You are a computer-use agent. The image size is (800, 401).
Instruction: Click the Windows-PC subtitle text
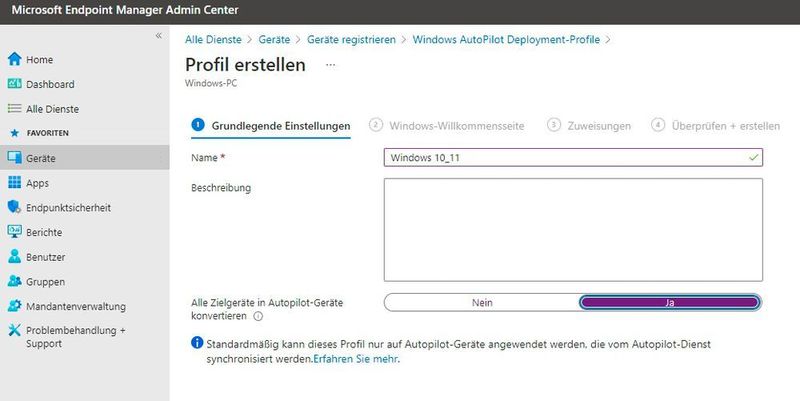[211, 83]
